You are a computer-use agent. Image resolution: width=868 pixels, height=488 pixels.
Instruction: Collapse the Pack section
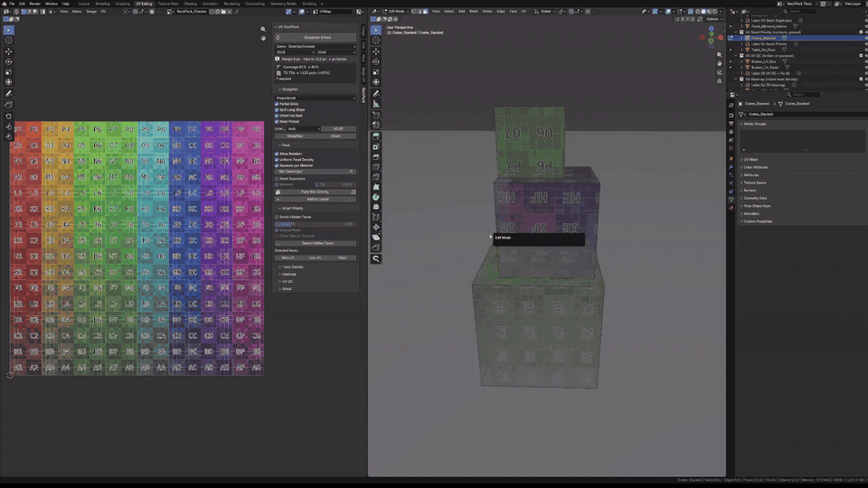click(x=285, y=145)
